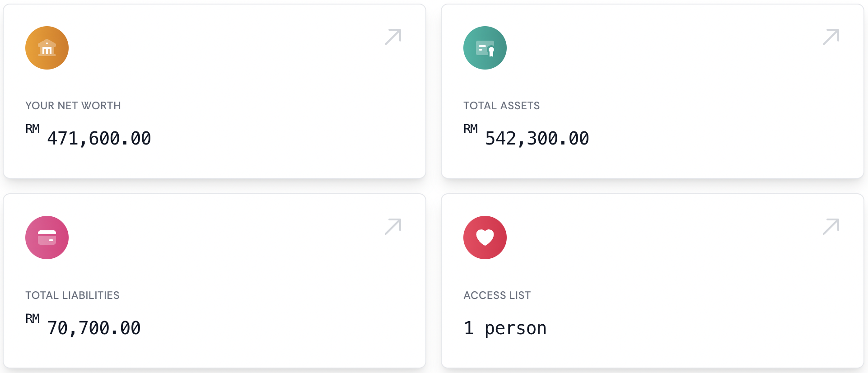Open access list details via arrow icon
868x373 pixels.
point(831,227)
